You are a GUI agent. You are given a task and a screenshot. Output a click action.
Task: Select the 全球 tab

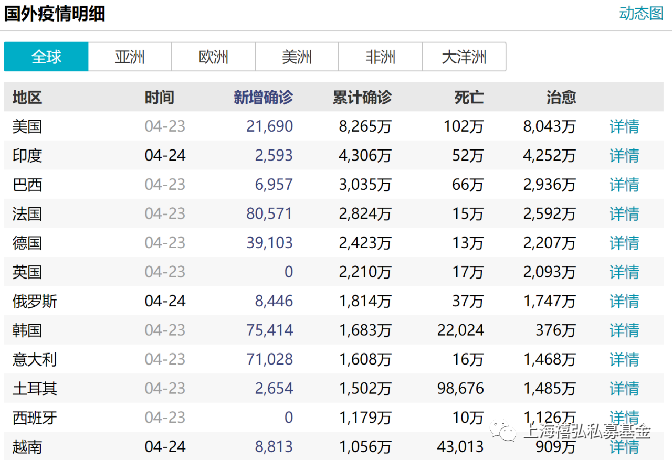pos(46,57)
